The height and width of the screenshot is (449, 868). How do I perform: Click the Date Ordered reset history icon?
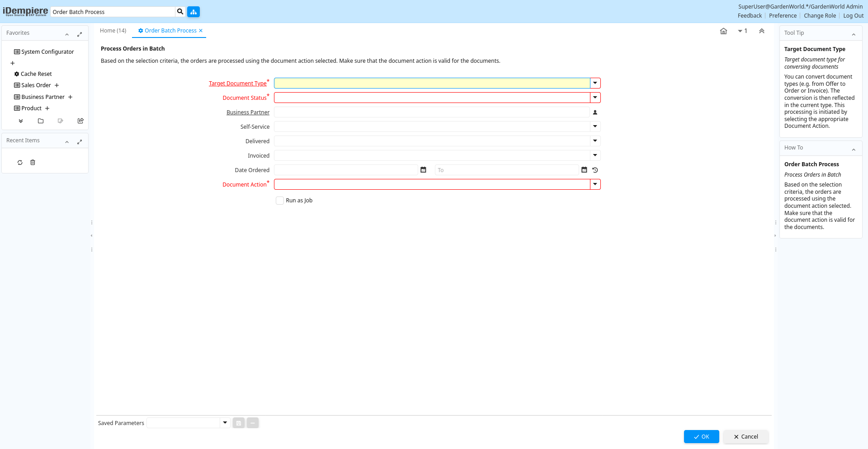coord(595,170)
